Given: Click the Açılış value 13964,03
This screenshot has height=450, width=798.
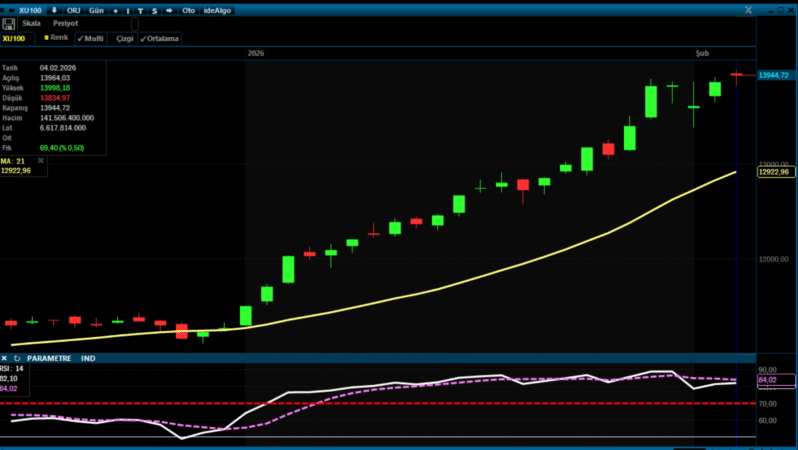Looking at the screenshot, I should pyautogui.click(x=54, y=78).
